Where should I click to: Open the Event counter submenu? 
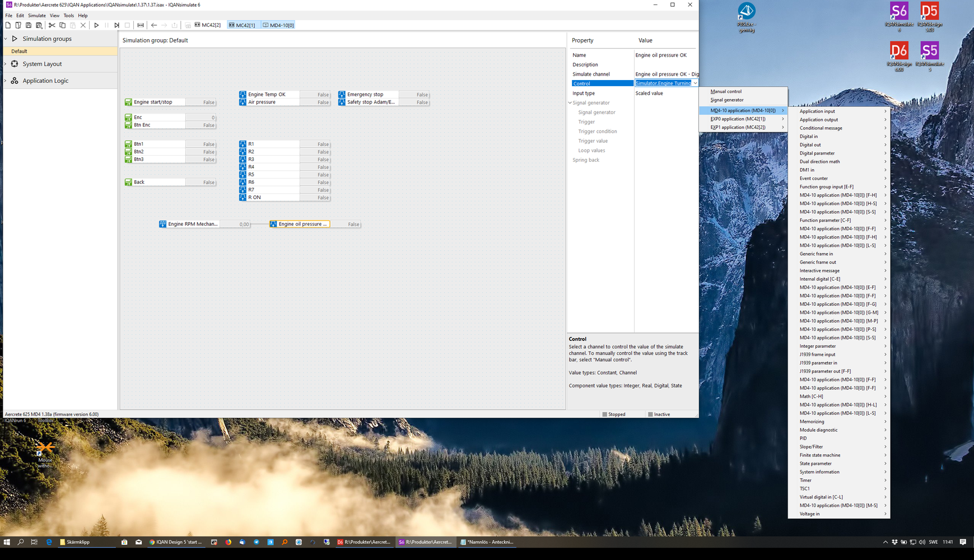[839, 179]
